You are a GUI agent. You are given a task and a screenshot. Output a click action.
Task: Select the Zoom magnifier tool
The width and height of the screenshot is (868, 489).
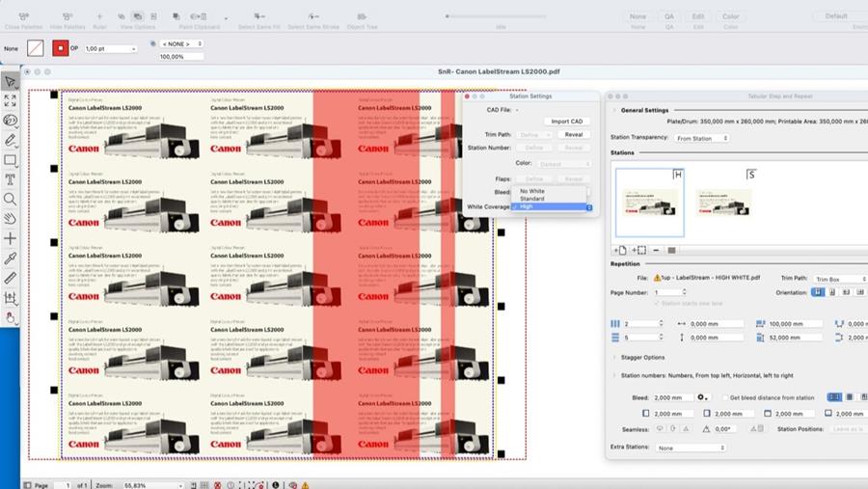pyautogui.click(x=10, y=199)
